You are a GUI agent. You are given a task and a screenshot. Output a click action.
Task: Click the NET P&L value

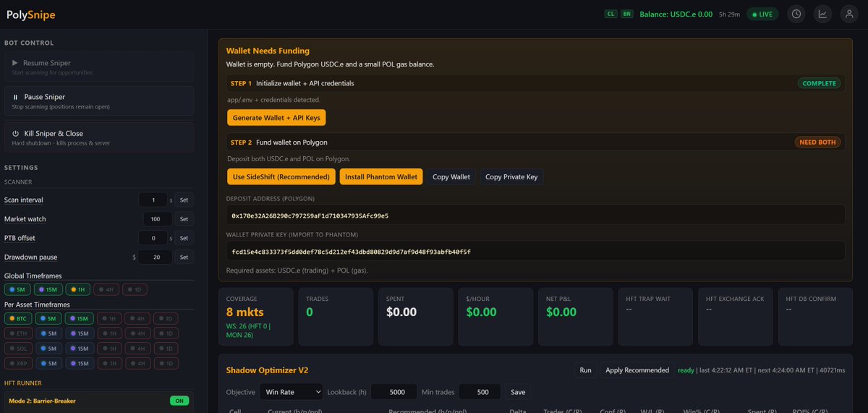[x=561, y=312]
